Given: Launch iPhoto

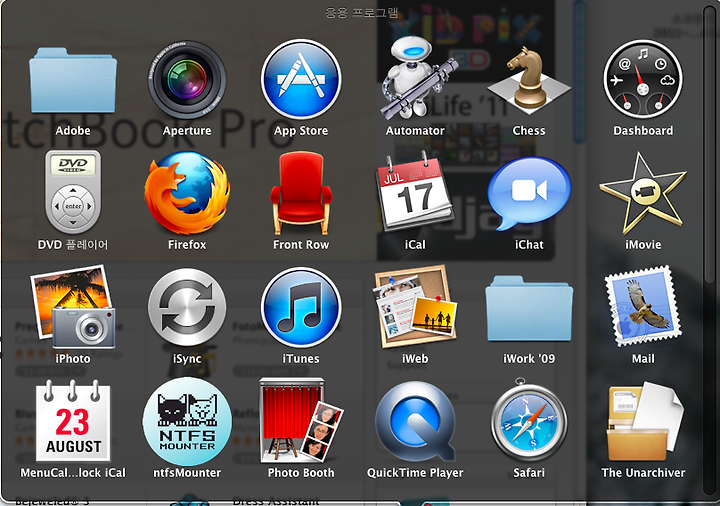Looking at the screenshot, I should click(73, 307).
